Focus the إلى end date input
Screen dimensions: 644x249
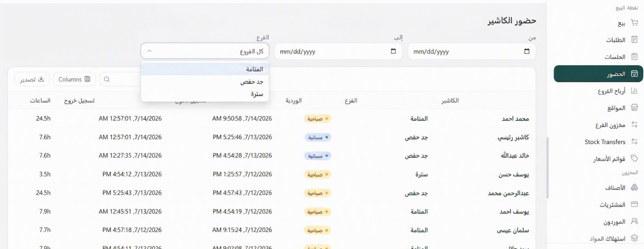(x=338, y=51)
